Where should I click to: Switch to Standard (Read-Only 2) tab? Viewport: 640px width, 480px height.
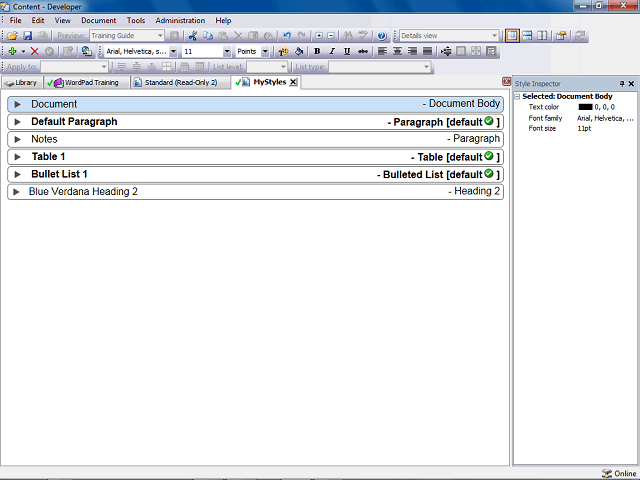(x=180, y=83)
